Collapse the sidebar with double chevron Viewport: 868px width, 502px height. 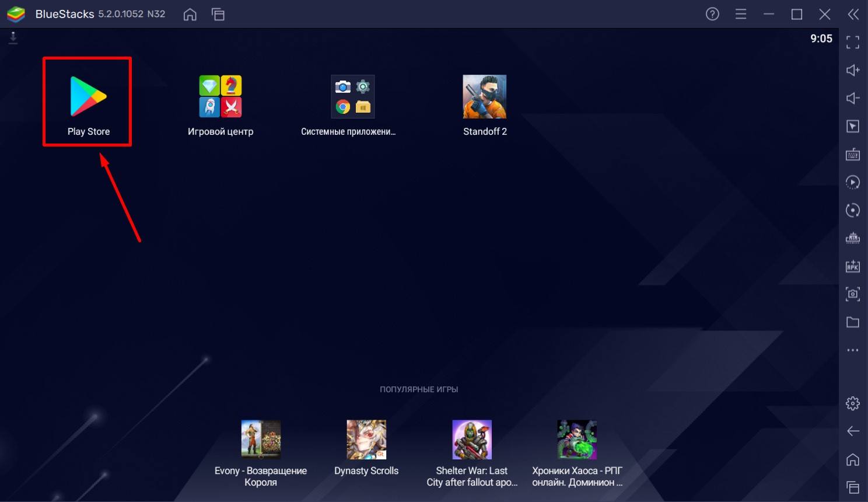pyautogui.click(x=853, y=14)
